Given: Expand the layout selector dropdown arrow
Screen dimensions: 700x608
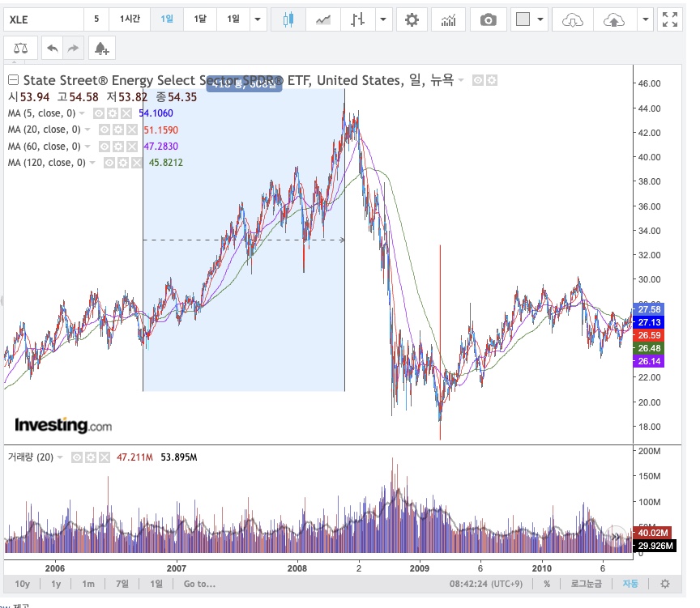Looking at the screenshot, I should (x=540, y=19).
